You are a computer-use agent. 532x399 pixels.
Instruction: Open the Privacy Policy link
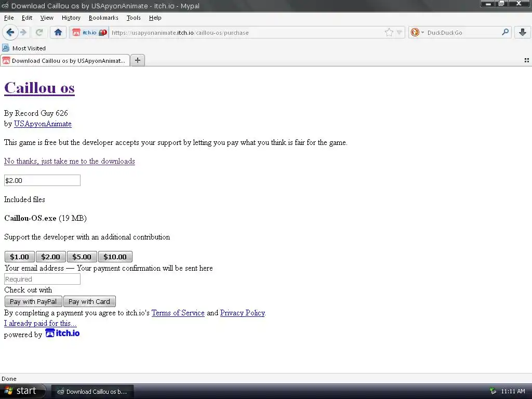pos(242,313)
